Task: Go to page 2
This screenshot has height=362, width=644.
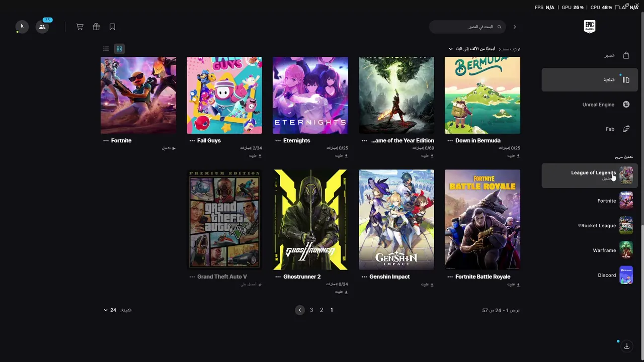Action: coord(321,310)
